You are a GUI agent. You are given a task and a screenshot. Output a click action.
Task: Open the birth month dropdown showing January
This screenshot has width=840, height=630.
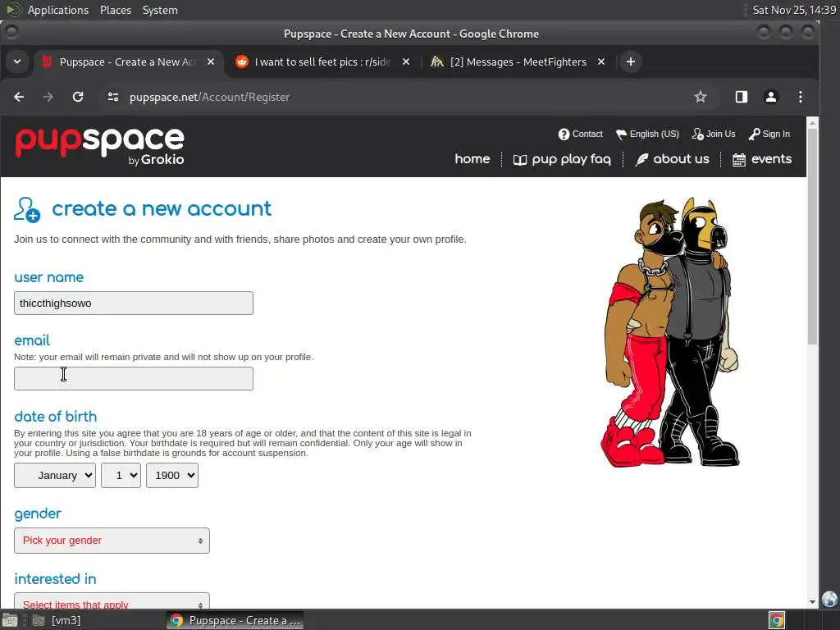[x=55, y=476]
